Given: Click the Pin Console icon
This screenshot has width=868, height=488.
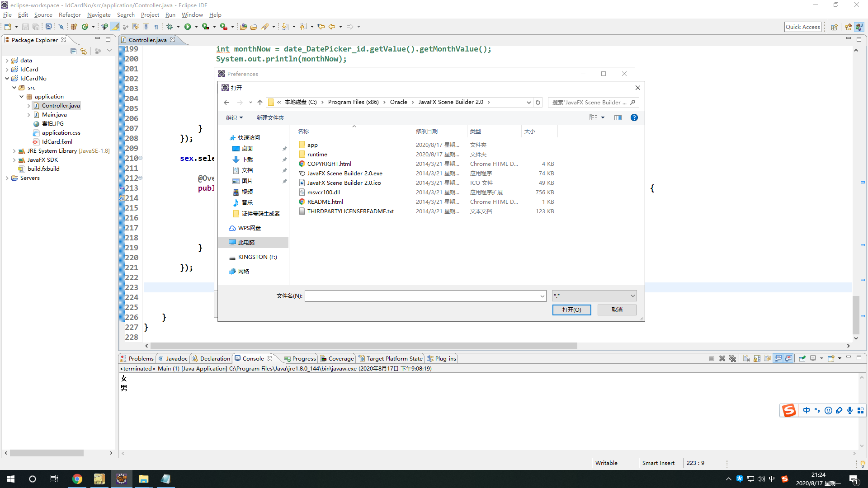Looking at the screenshot, I should click(x=802, y=358).
